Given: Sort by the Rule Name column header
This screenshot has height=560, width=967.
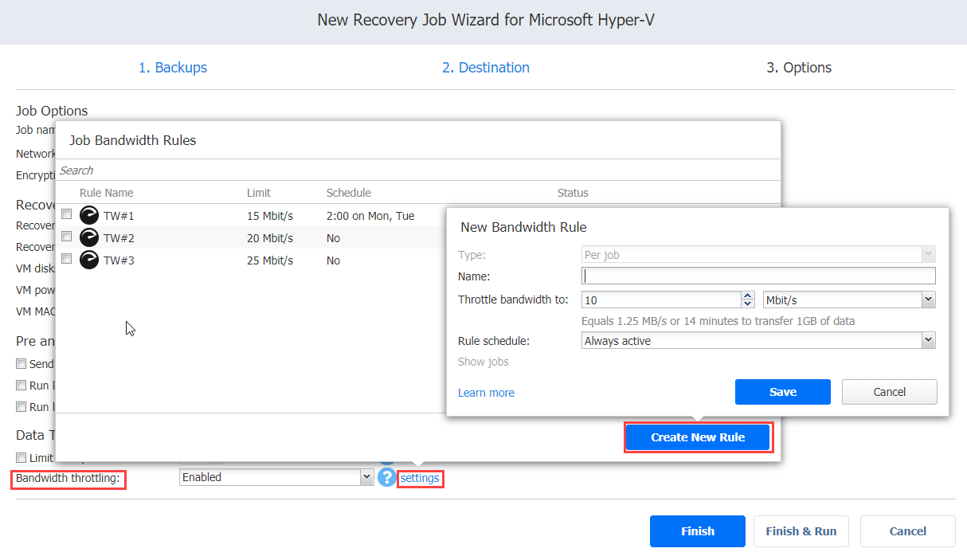Looking at the screenshot, I should (107, 193).
